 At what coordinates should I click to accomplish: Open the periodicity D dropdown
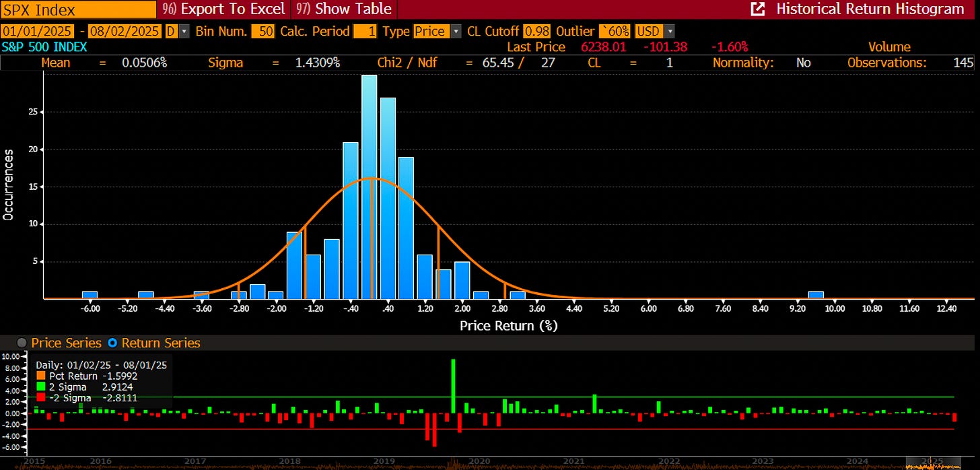184,31
